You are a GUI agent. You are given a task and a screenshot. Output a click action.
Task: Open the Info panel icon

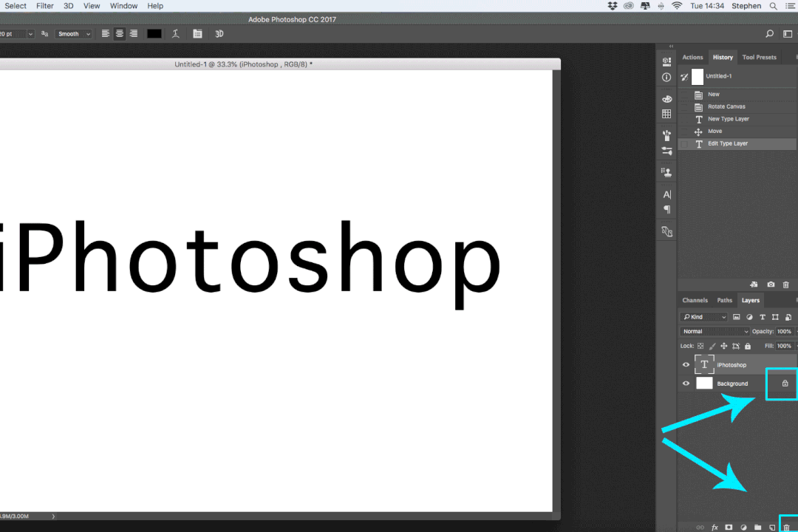[x=666, y=78]
